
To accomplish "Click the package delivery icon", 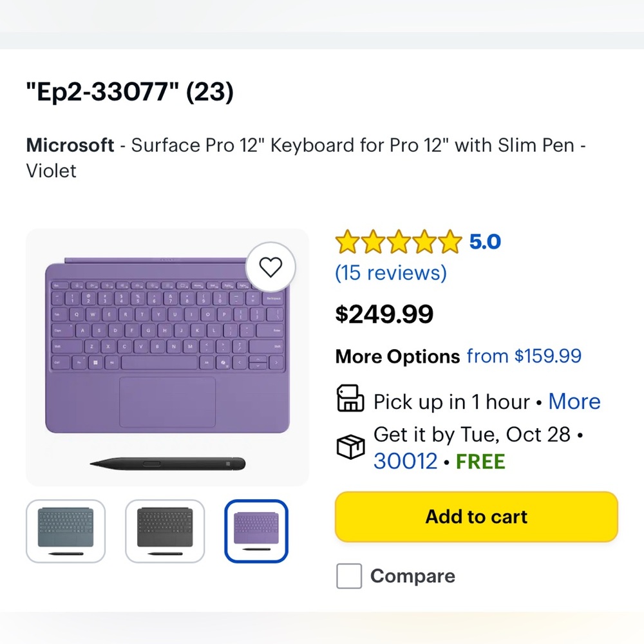I will pos(350,446).
